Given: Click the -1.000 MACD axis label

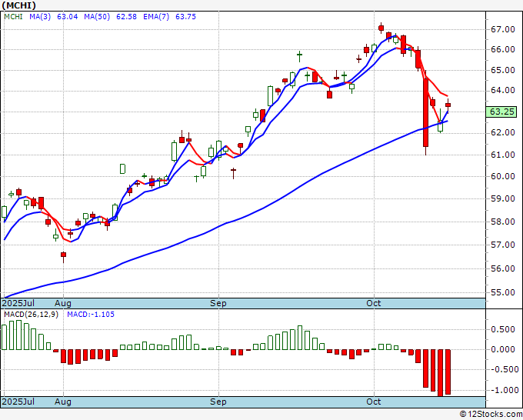Looking at the screenshot, I should tap(505, 390).
